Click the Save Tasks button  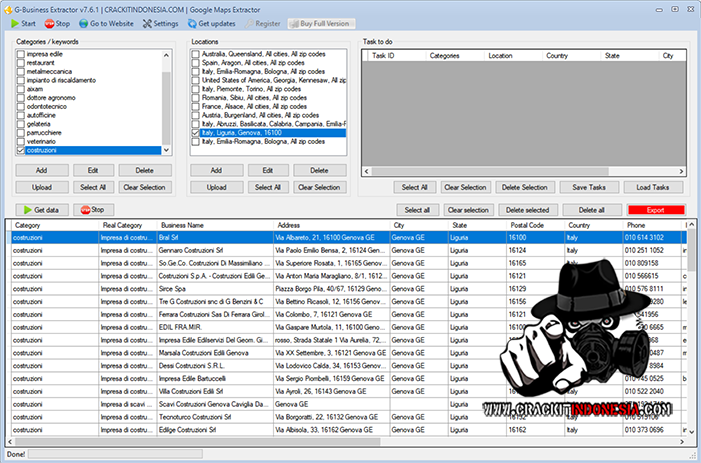588,187
